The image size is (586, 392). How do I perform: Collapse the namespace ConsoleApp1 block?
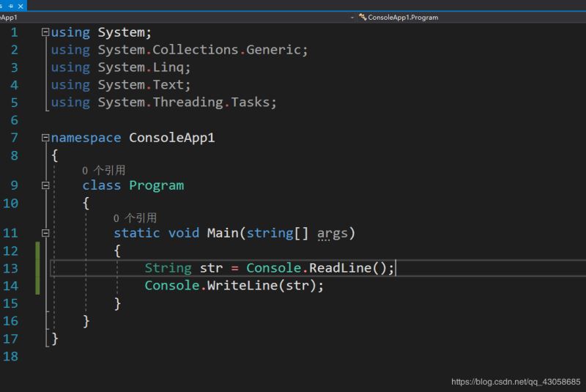point(45,138)
